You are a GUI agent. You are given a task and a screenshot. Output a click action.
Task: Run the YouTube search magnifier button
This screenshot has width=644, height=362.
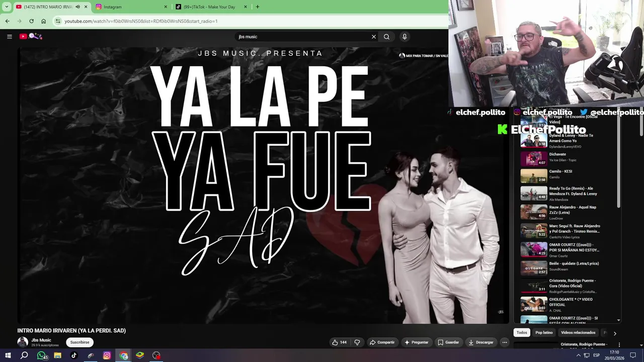(x=386, y=37)
